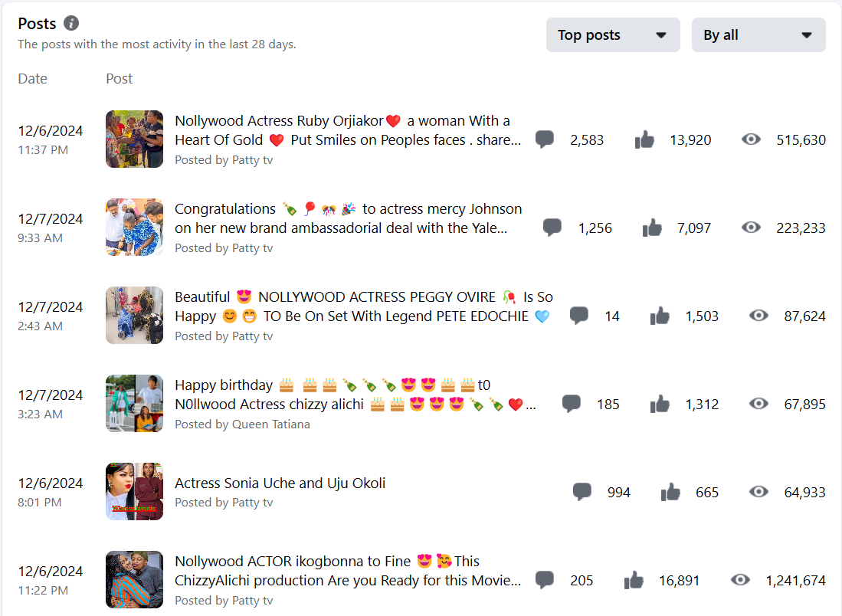Click comment icon on Ruby Orjiakor post
The image size is (842, 616).
pyautogui.click(x=545, y=139)
